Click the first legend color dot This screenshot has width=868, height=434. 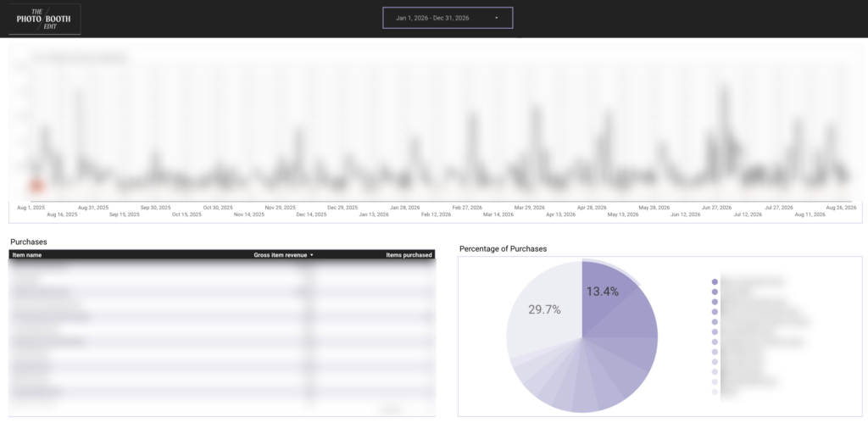pos(715,281)
